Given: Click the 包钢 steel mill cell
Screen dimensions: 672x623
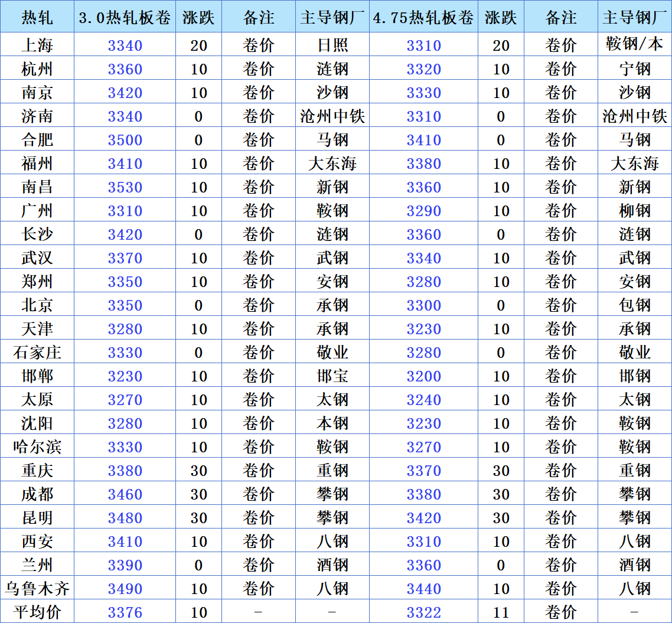Looking at the screenshot, I should coord(634,305).
